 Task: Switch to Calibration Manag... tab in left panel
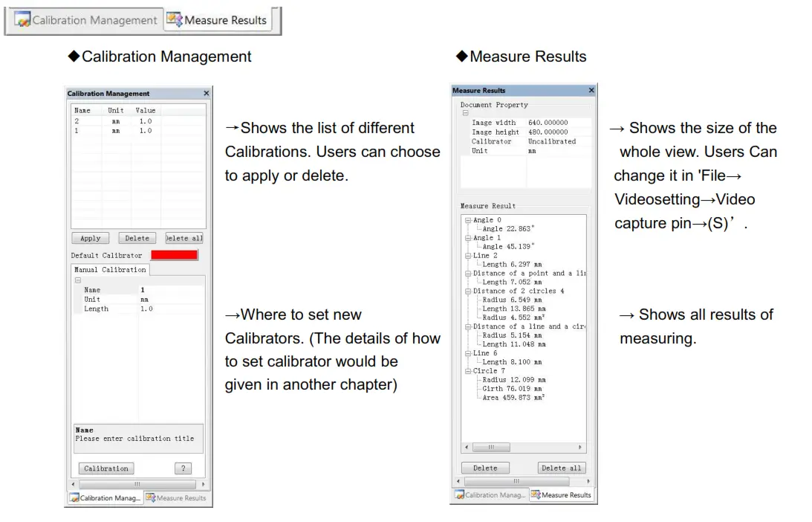(105, 497)
